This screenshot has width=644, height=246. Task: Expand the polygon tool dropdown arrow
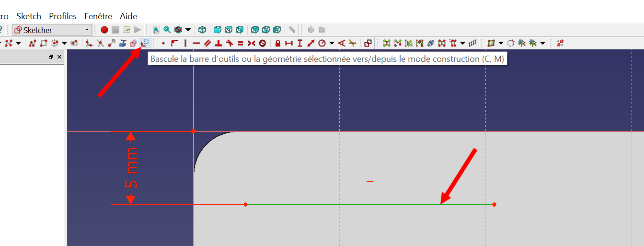(x=64, y=43)
